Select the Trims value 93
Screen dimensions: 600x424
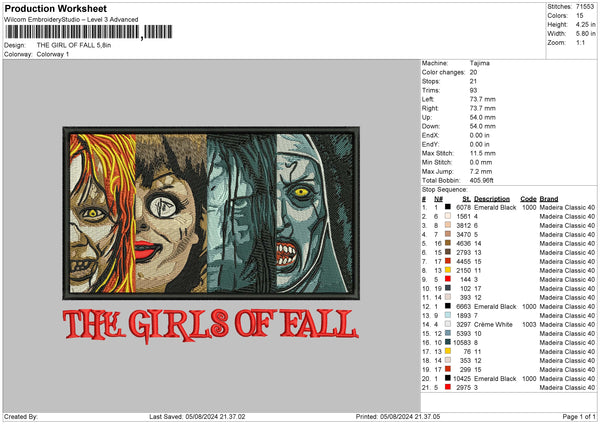pos(473,90)
